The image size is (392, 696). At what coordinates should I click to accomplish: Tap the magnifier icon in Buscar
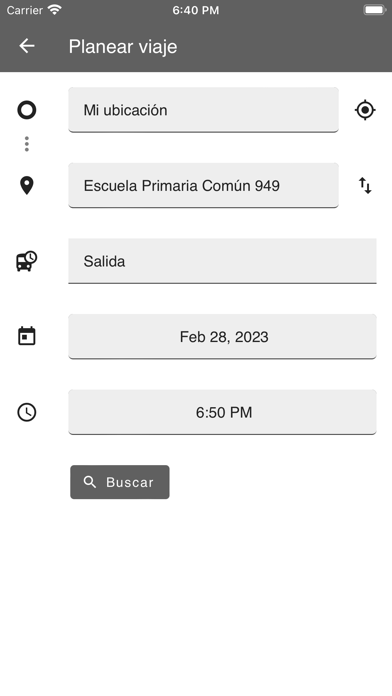90,482
